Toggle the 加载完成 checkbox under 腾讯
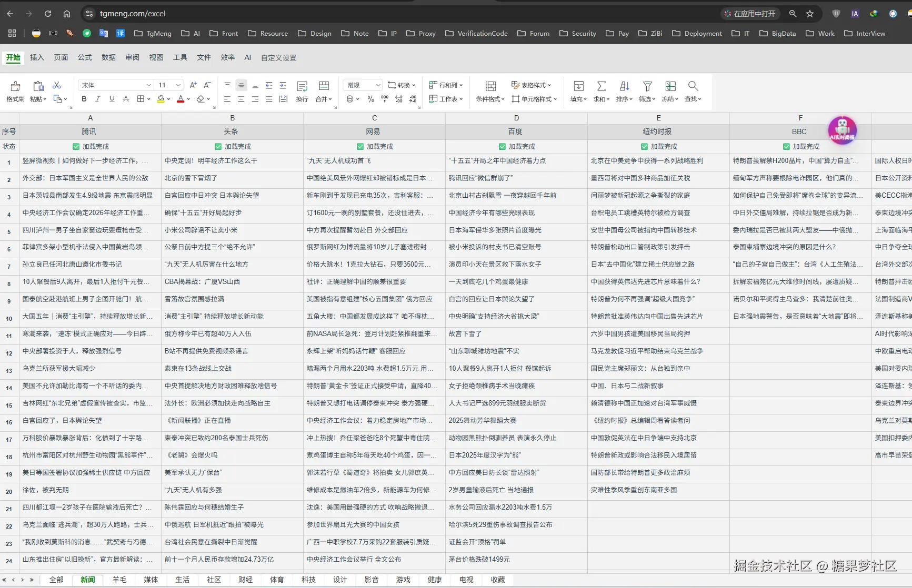 [76, 147]
